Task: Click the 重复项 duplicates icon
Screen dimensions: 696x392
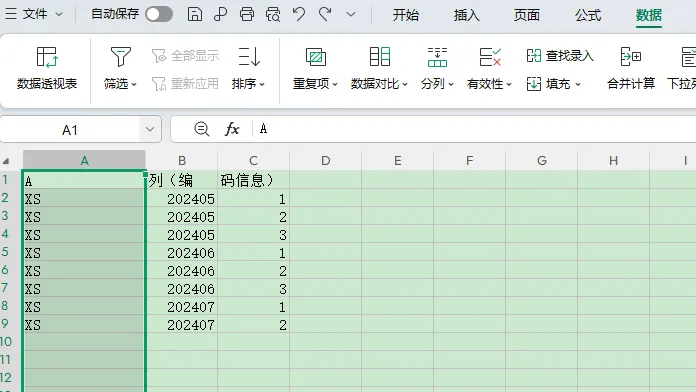Action: pyautogui.click(x=316, y=57)
